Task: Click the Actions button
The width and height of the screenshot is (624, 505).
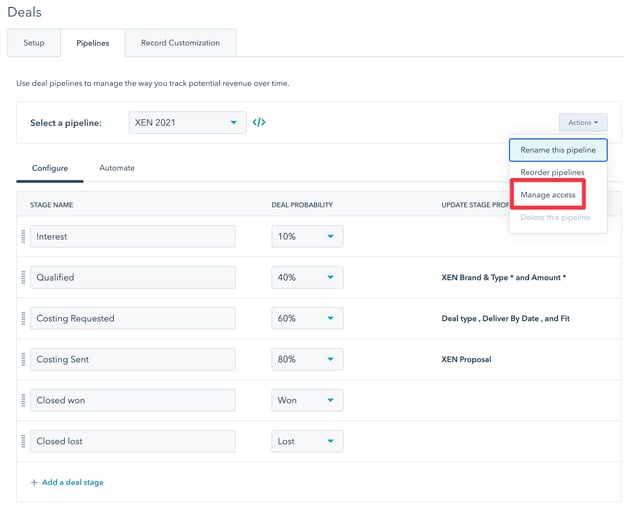Action: point(582,123)
